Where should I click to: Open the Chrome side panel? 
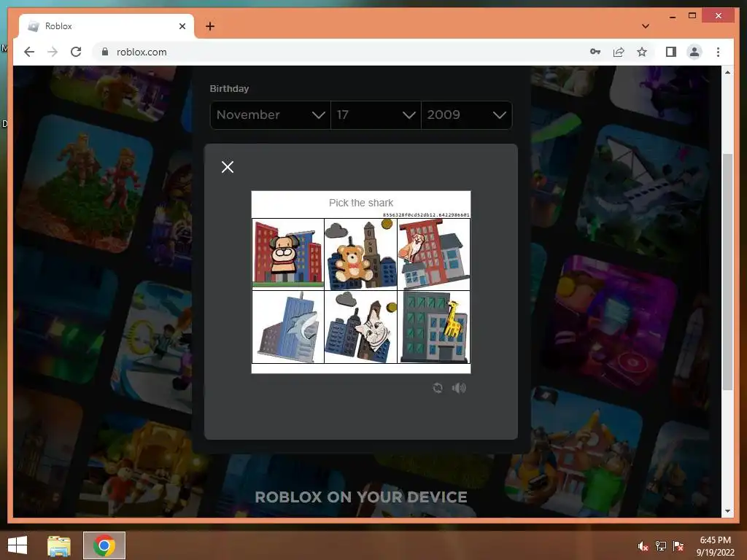tap(671, 52)
